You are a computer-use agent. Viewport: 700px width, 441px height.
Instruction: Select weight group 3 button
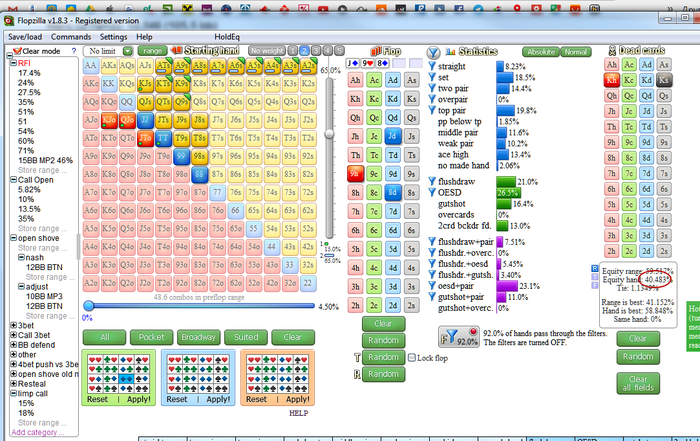click(316, 51)
